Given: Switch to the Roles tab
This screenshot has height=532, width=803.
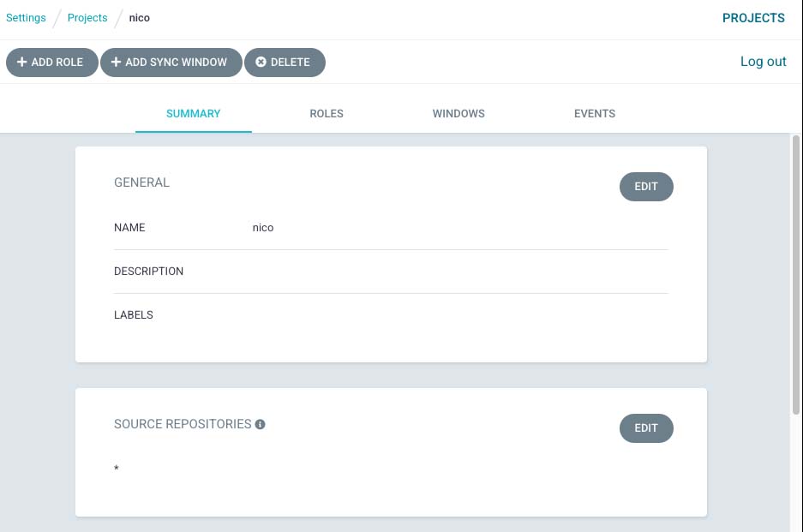Looking at the screenshot, I should 327,114.
